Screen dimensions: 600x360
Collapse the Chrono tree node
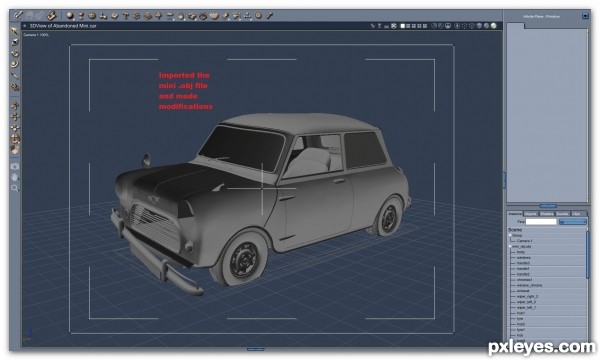pos(510,235)
